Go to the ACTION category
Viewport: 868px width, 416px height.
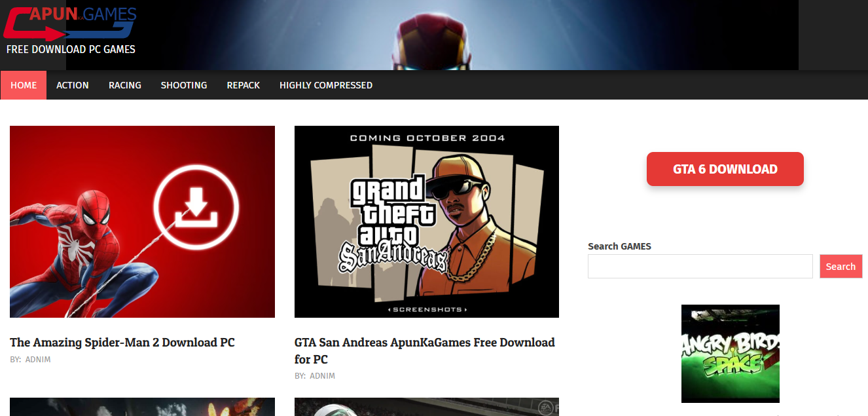point(73,85)
